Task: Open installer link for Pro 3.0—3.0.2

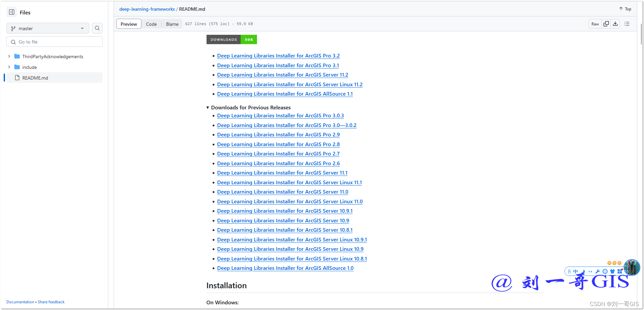Action: (287, 125)
